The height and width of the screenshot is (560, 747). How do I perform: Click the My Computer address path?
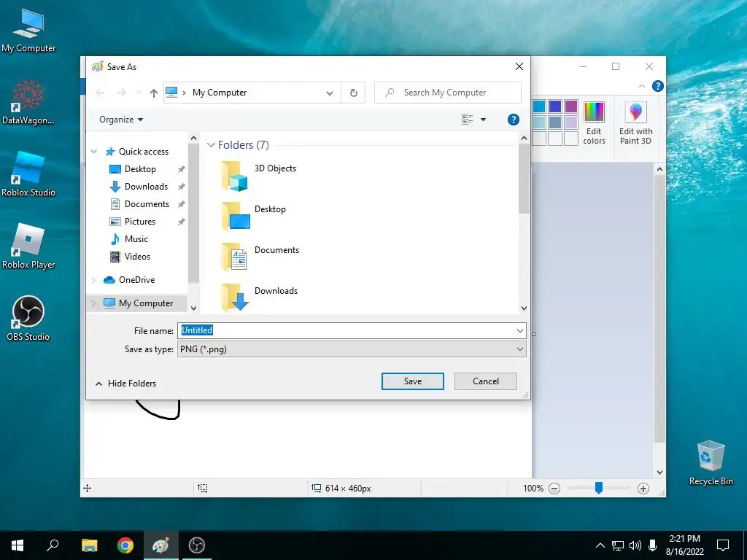[x=220, y=93]
